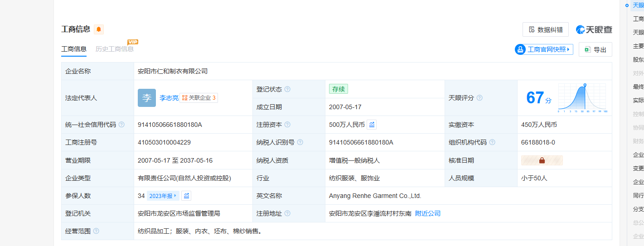Click the 67分 score chart
644x246 pixels.
pyautogui.click(x=582, y=98)
